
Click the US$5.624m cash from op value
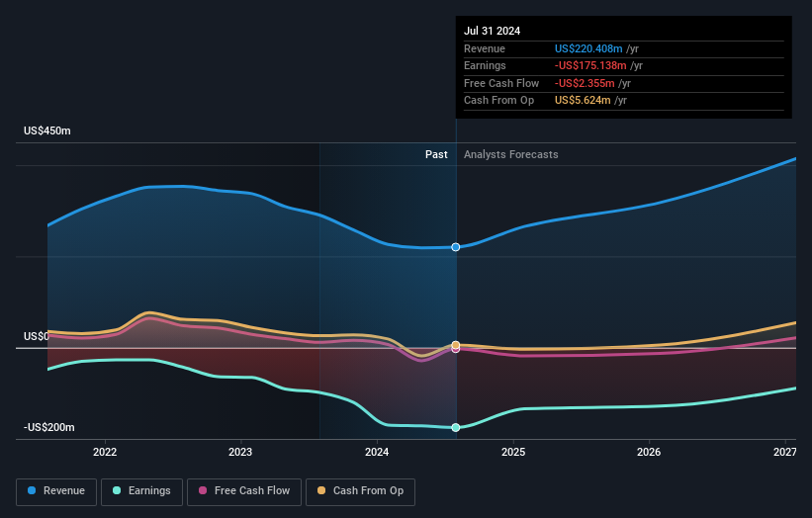click(x=583, y=101)
